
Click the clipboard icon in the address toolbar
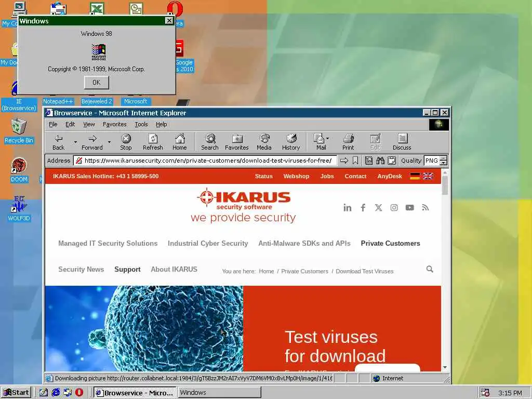[392, 161]
